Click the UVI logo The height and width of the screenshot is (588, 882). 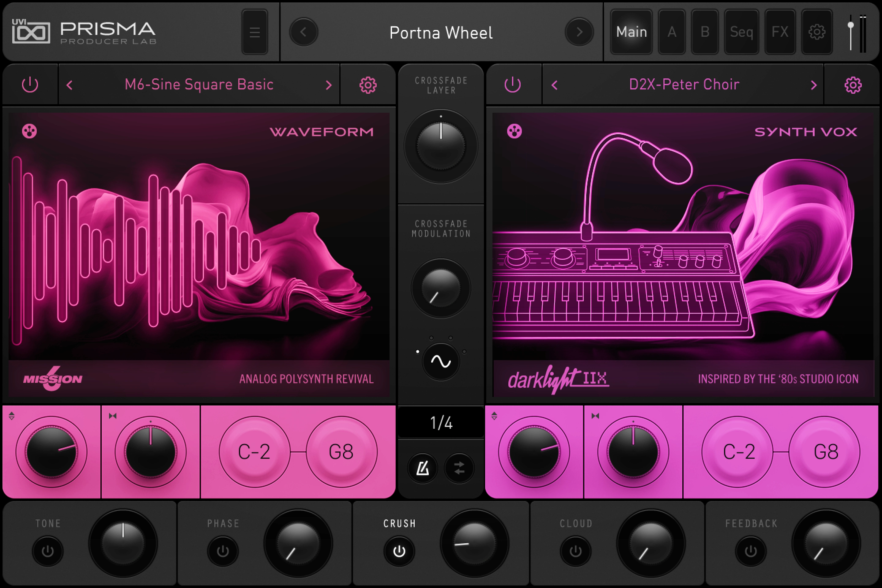tap(31, 31)
